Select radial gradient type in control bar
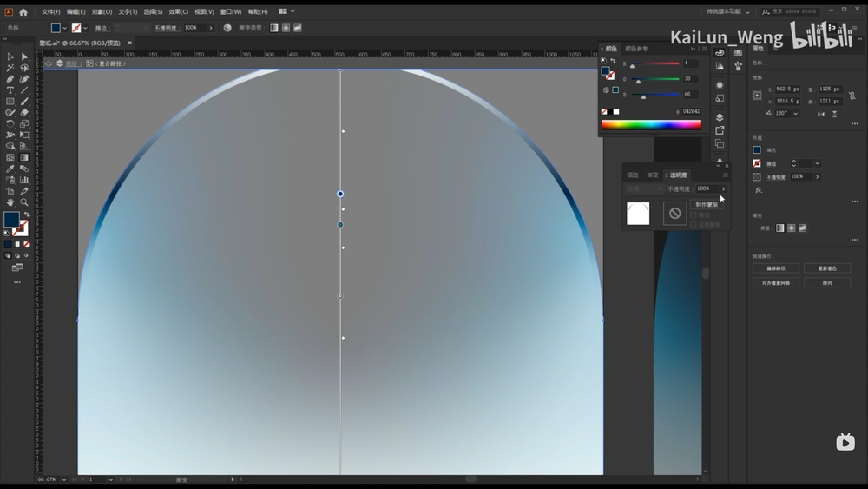Image resolution: width=868 pixels, height=489 pixels. (x=286, y=28)
